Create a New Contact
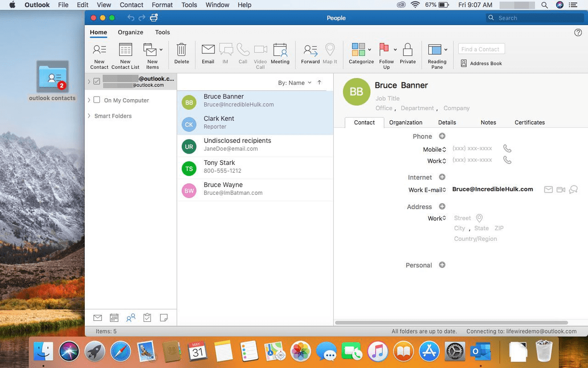 point(99,53)
